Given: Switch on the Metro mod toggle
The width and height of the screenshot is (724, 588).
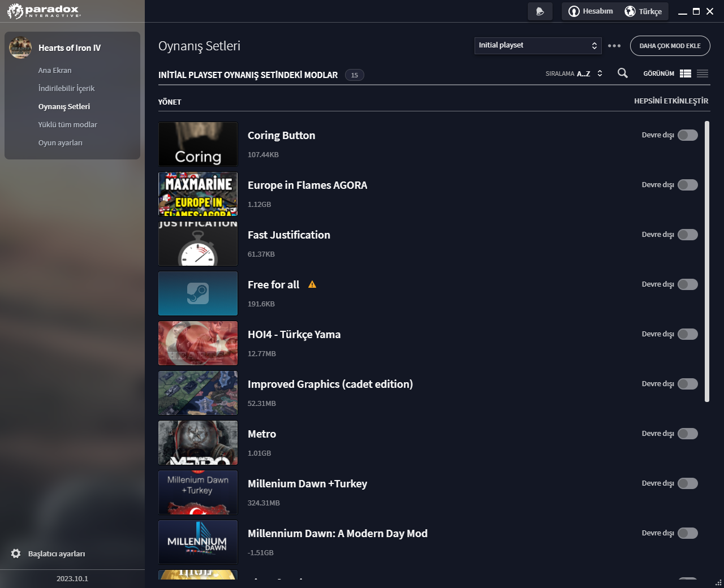Looking at the screenshot, I should pyautogui.click(x=688, y=434).
